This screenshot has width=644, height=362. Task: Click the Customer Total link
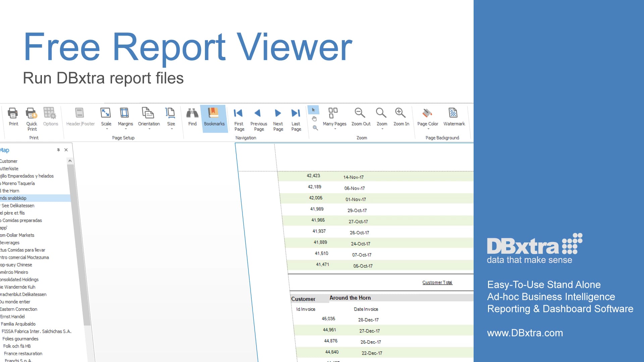pyautogui.click(x=437, y=283)
